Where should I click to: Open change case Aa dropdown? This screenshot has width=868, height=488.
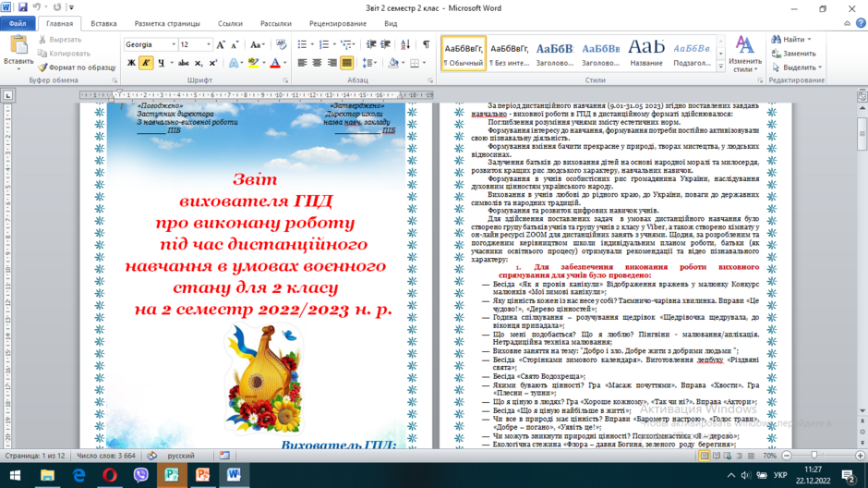point(258,45)
